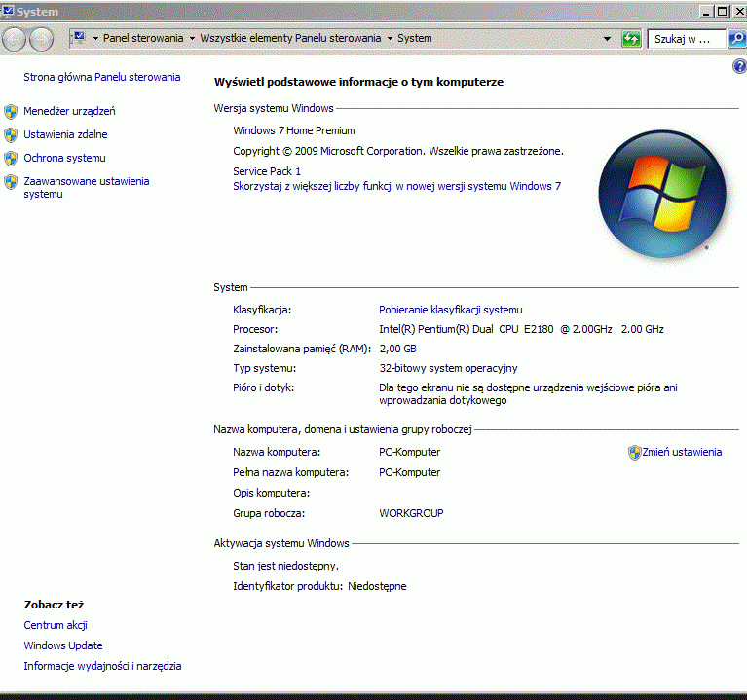747x700 pixels.
Task: Click the Klasyfikacja: label
Action: (262, 310)
